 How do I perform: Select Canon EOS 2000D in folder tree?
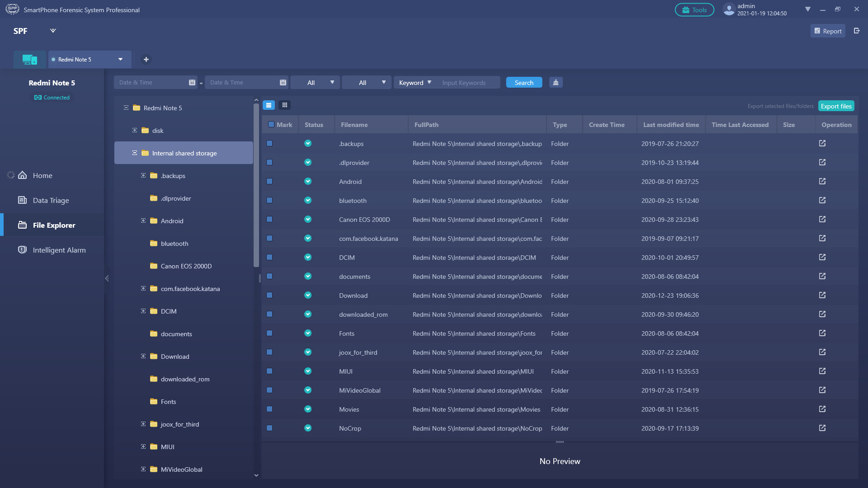186,266
